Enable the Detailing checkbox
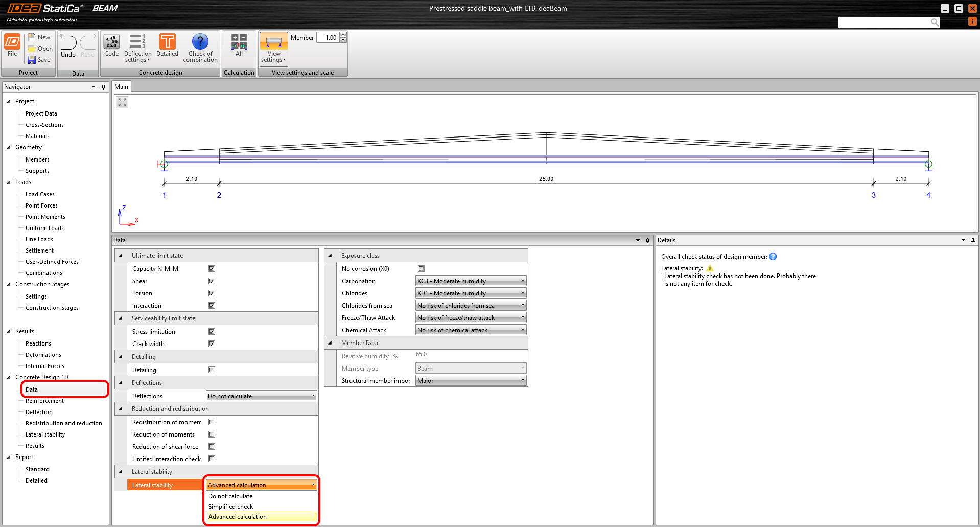This screenshot has height=527, width=980. click(212, 370)
